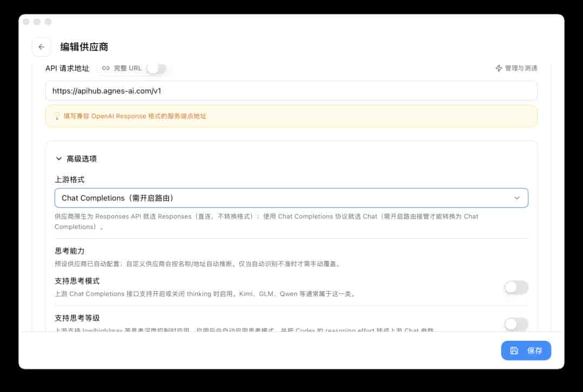
Task: Click the lightbulb hint icon
Action: (x=57, y=116)
